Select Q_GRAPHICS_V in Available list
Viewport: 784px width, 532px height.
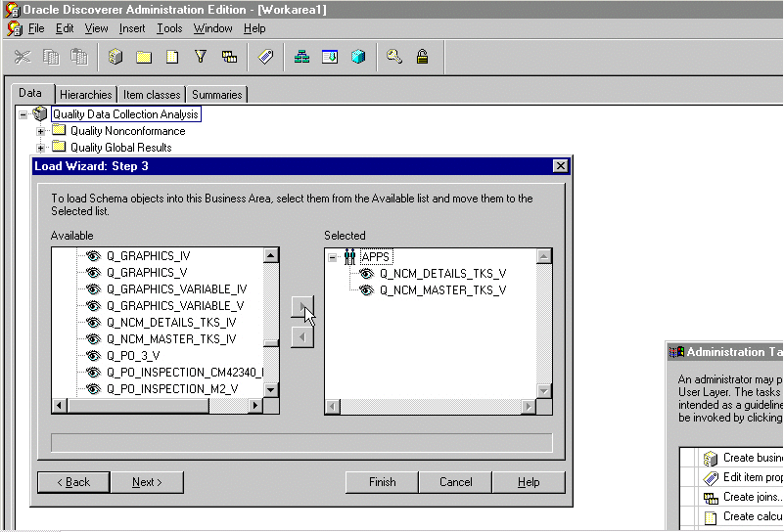[x=147, y=272]
